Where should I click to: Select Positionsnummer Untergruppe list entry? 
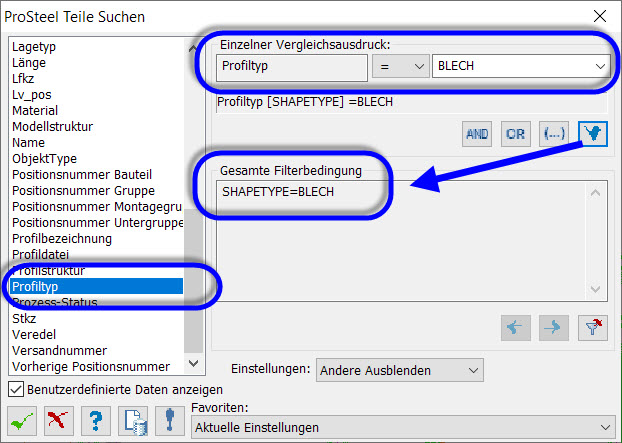[97, 223]
